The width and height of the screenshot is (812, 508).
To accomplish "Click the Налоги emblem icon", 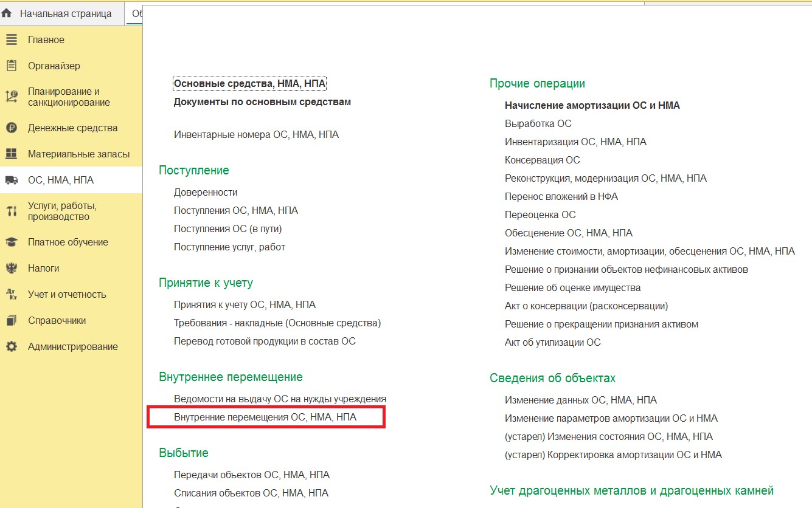I will (x=11, y=268).
